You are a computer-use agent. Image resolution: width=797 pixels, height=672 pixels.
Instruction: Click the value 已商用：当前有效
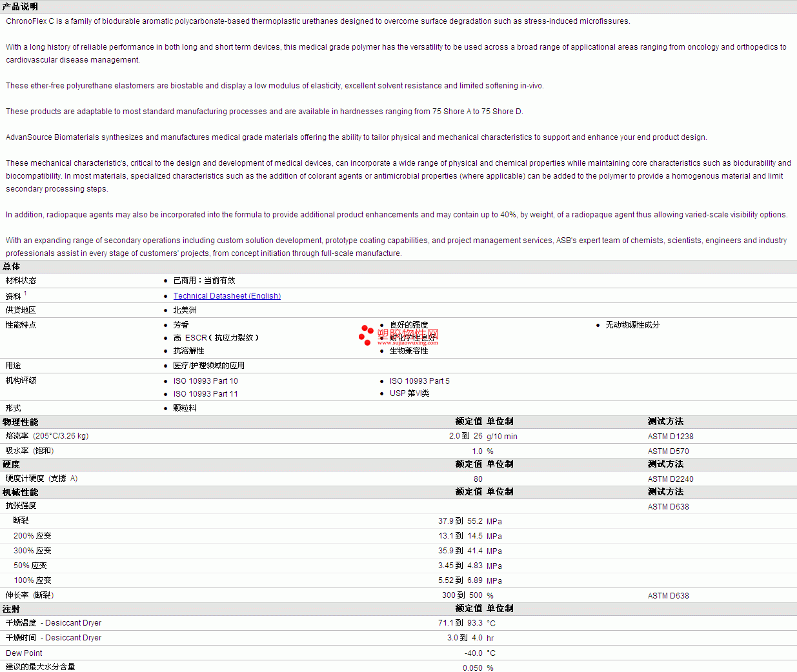point(205,281)
